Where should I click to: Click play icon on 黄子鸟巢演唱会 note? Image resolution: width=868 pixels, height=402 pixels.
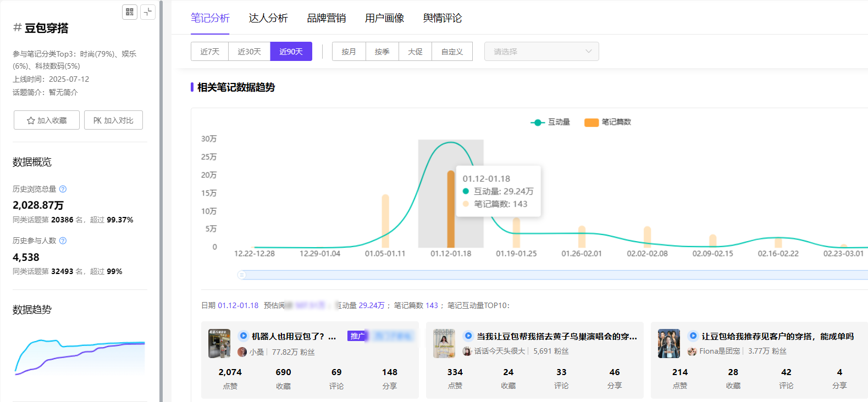[468, 336]
